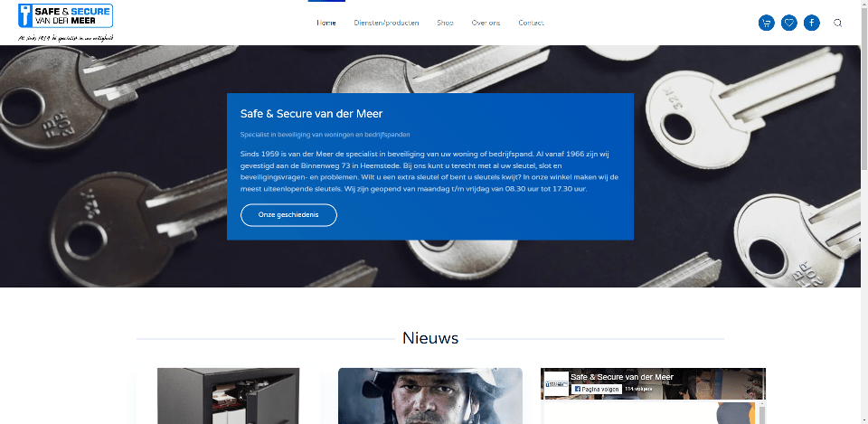Navigate to the Contact menu item
This screenshot has height=424, width=868.
[531, 23]
